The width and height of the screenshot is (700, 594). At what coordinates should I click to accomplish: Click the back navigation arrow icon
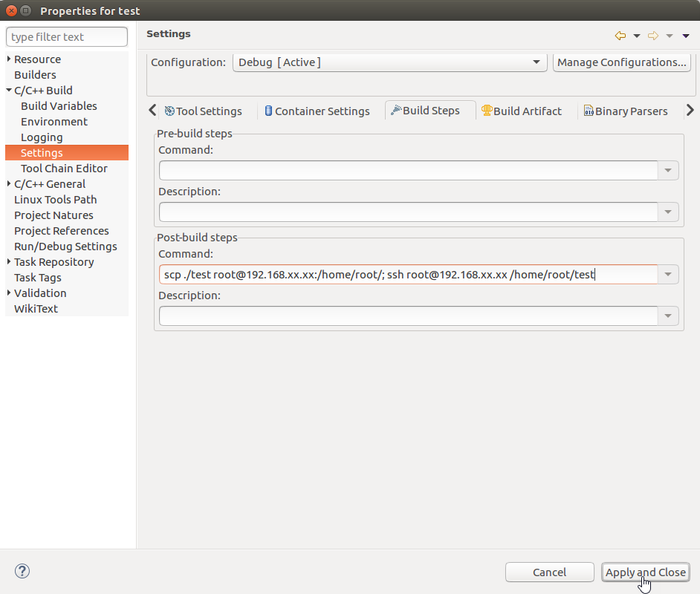pyautogui.click(x=620, y=36)
